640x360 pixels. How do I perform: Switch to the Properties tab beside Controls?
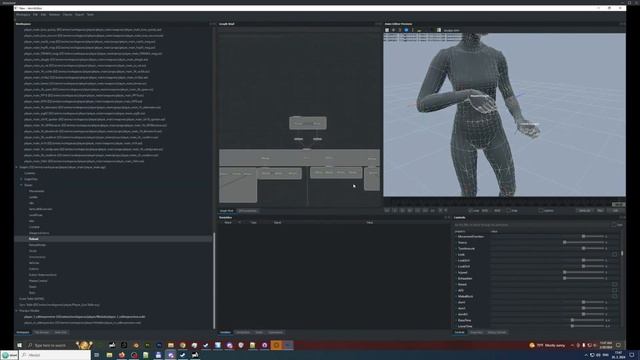476,332
